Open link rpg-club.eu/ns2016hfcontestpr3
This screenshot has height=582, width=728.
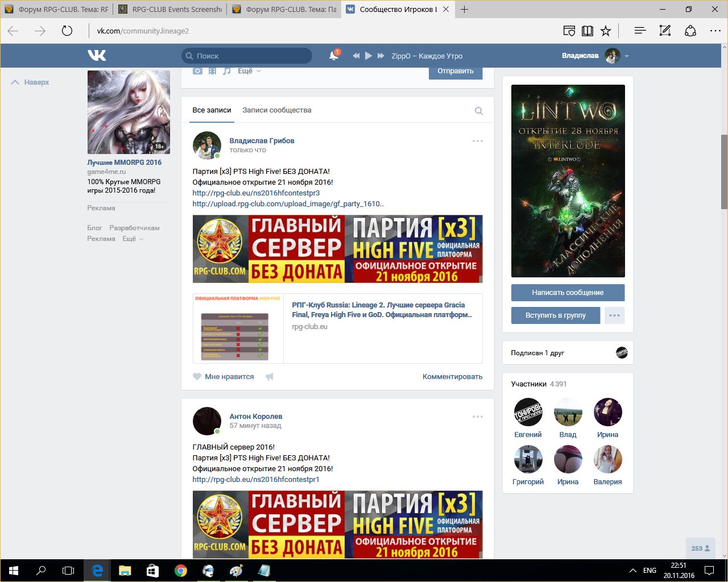click(256, 193)
